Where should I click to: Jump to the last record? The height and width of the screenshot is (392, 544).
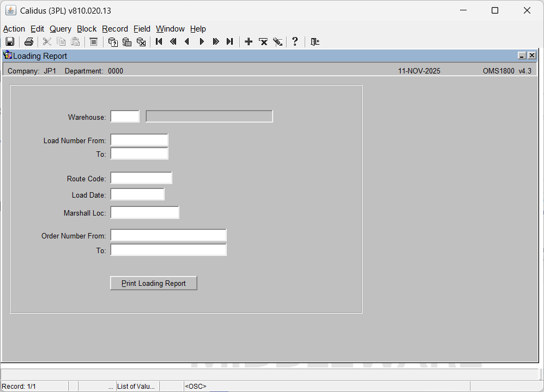(x=229, y=42)
